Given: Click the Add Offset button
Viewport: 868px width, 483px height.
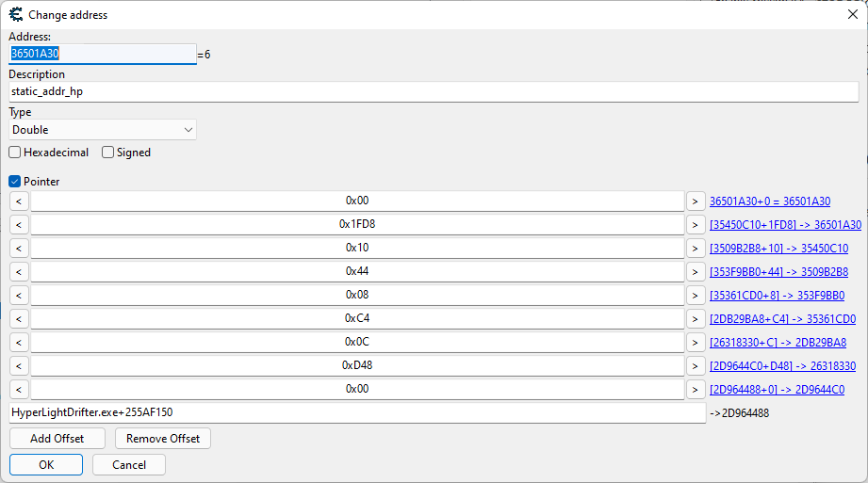Looking at the screenshot, I should (x=57, y=439).
